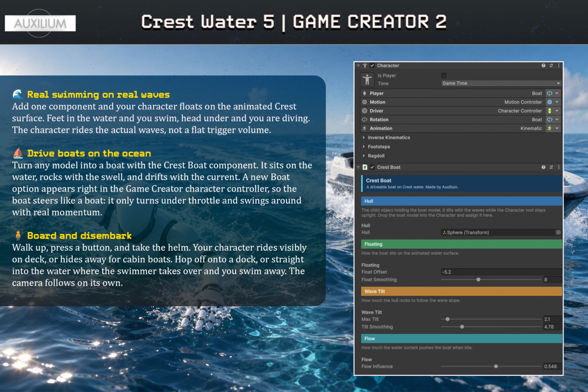Click the 'Board and disembark' heading
Image resolution: width=588 pixels, height=392 pixels.
(79, 236)
